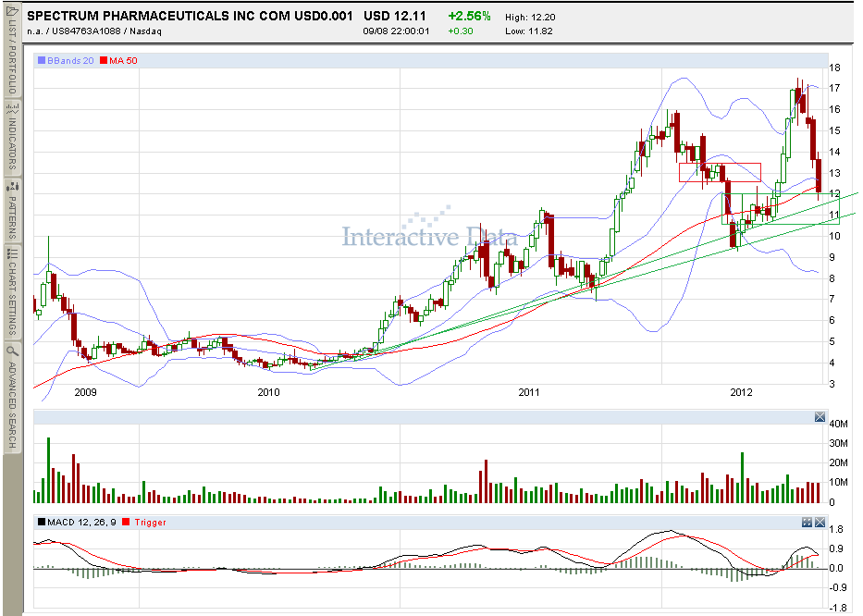
Task: Close the volume panel with X icon
Action: 820,417
